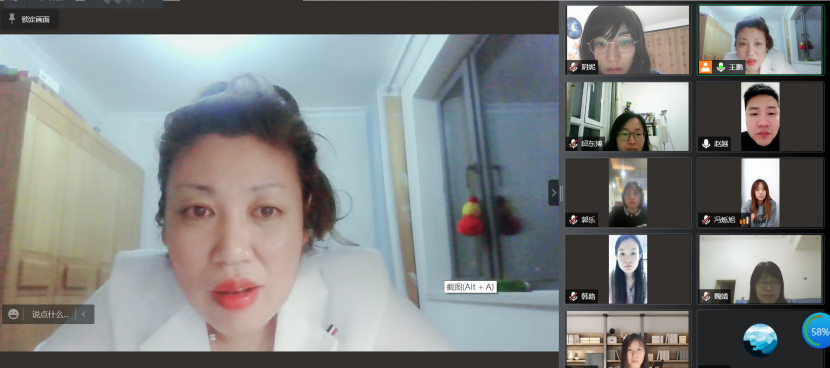Image resolution: width=830 pixels, height=368 pixels.
Task: Collapse the chat bar with the left chevron
Action: 84,315
